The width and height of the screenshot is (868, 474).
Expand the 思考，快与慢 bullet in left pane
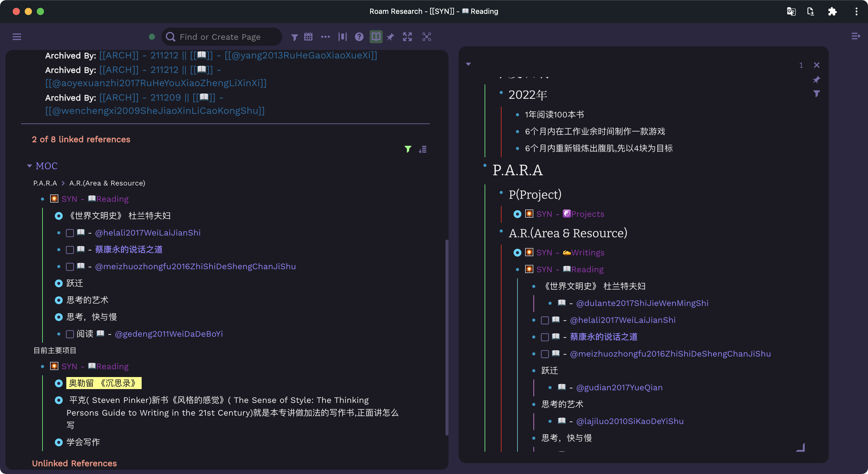59,317
